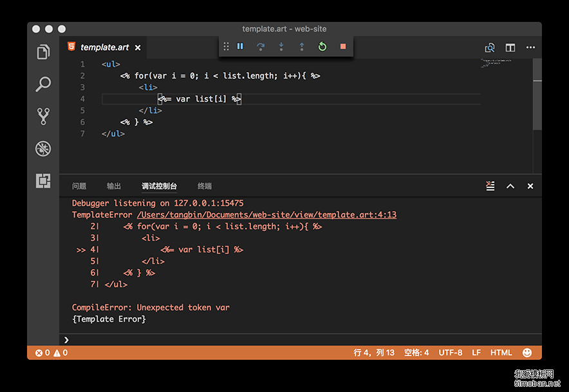This screenshot has width=569, height=392.
Task: Maximize the panel using the chevron
Action: click(x=510, y=185)
